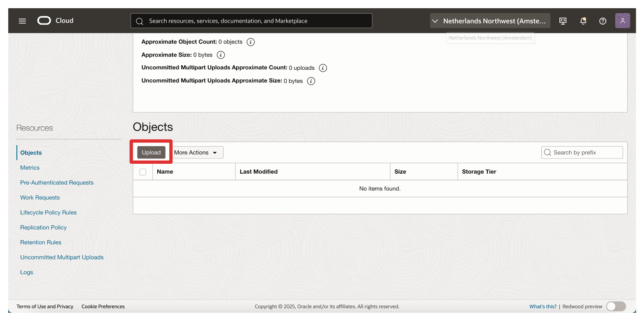Open the user profile avatar menu
Viewport: 644px width, 321px height.
pos(622,21)
